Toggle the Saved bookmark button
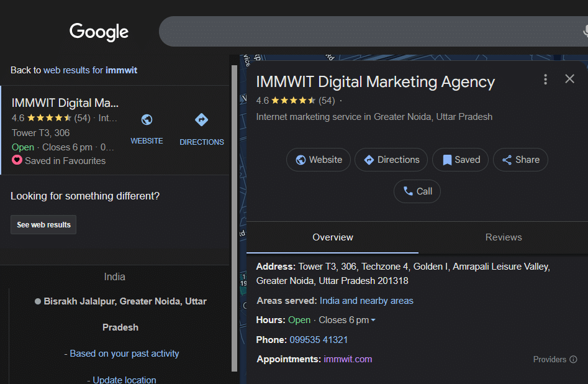 click(461, 160)
